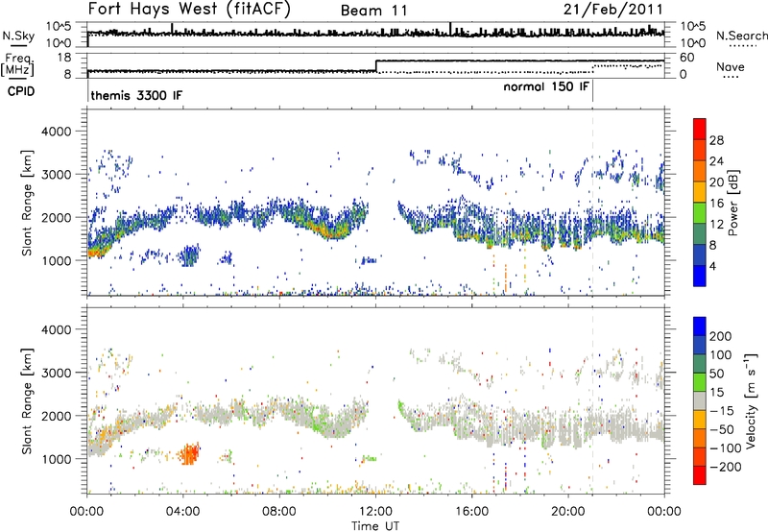Click 'Slant Range [km]' label of velocity panel
Screen dimensions: 768x532
pyautogui.click(x=27, y=400)
